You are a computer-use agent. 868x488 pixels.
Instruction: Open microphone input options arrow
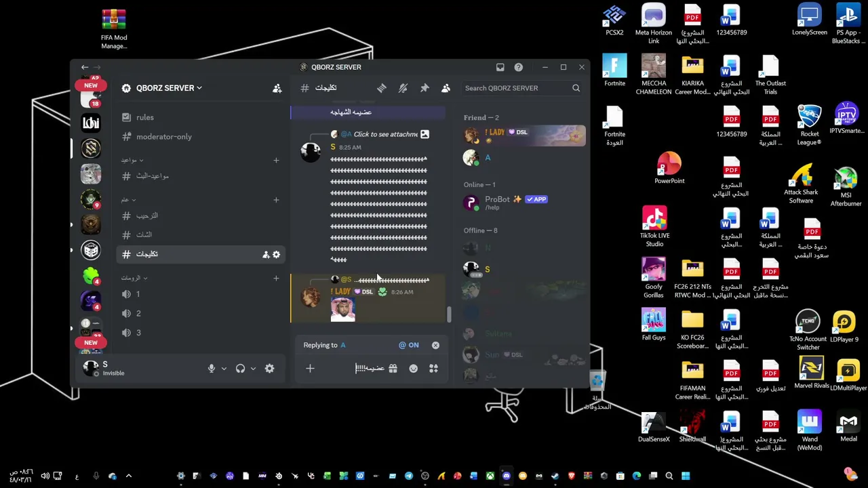point(224,369)
